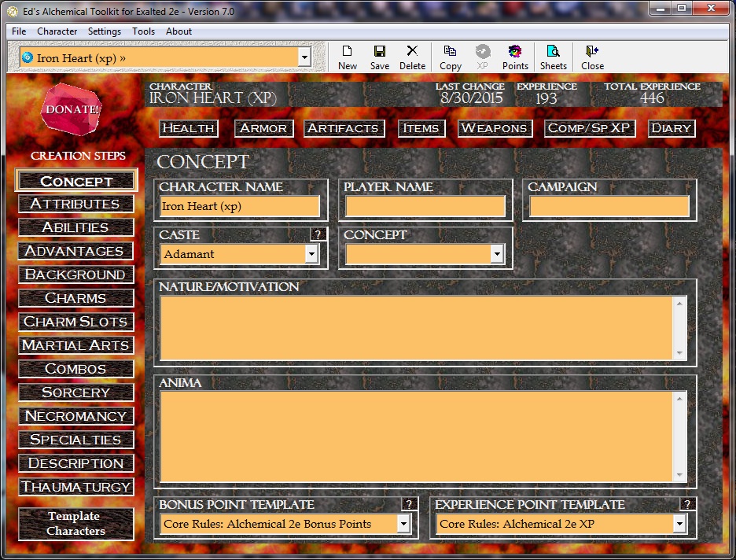Open the Comp/Sp XP button

tap(590, 128)
